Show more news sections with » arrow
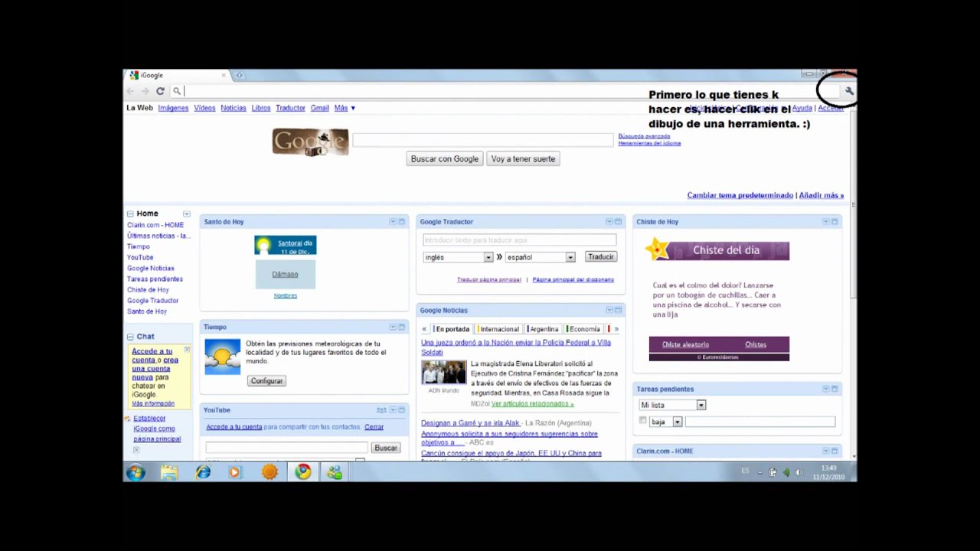The height and width of the screenshot is (551, 980). (616, 329)
